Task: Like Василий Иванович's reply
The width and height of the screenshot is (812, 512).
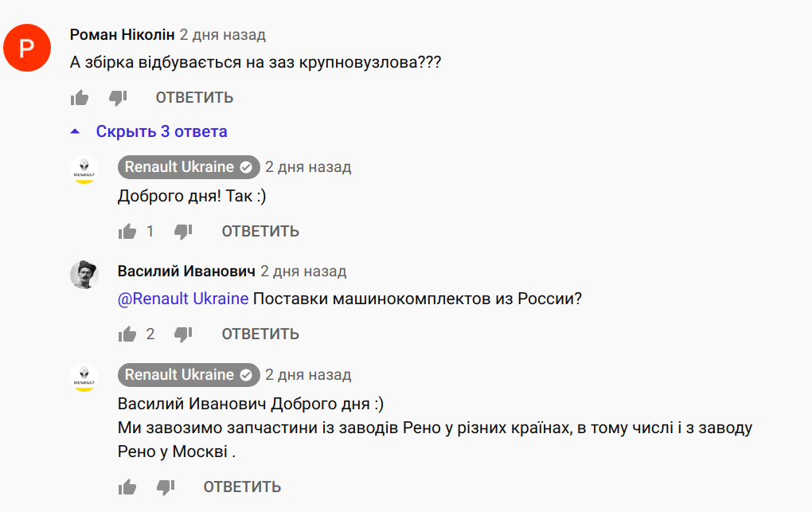Action: [127, 334]
